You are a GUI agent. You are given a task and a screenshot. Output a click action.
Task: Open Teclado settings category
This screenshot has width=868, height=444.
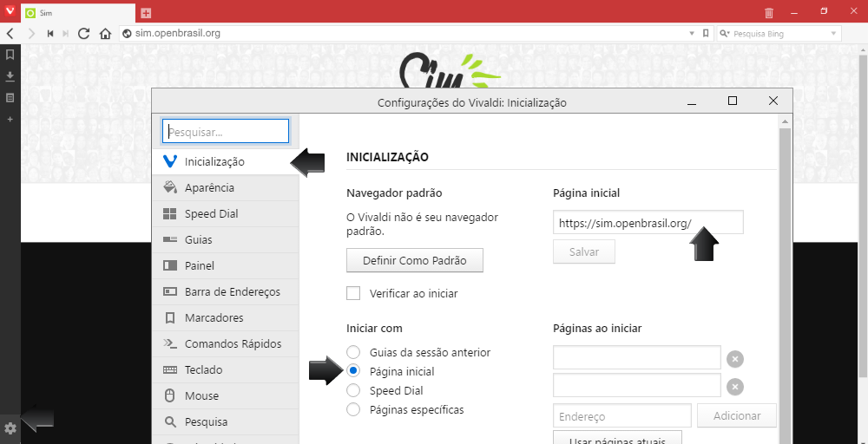coord(226,369)
